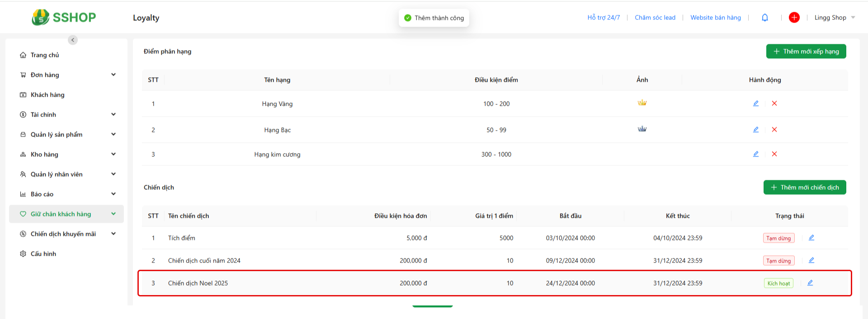Click the SSHOP logo

click(x=64, y=18)
